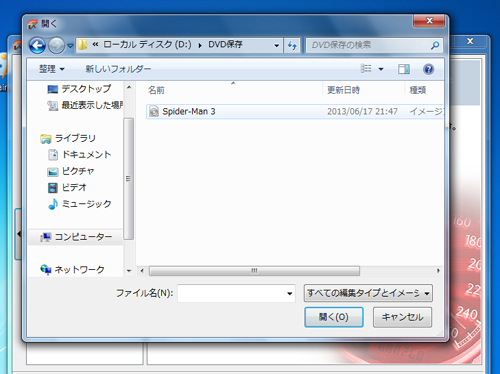Select DVD保存 in the address path

click(225, 44)
